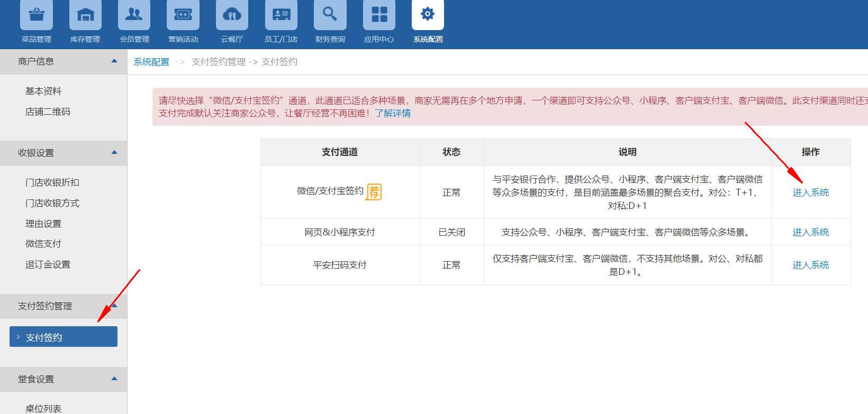The width and height of the screenshot is (868, 414).
Task: Open 退订金设置 in the sidebar
Action: click(x=48, y=264)
